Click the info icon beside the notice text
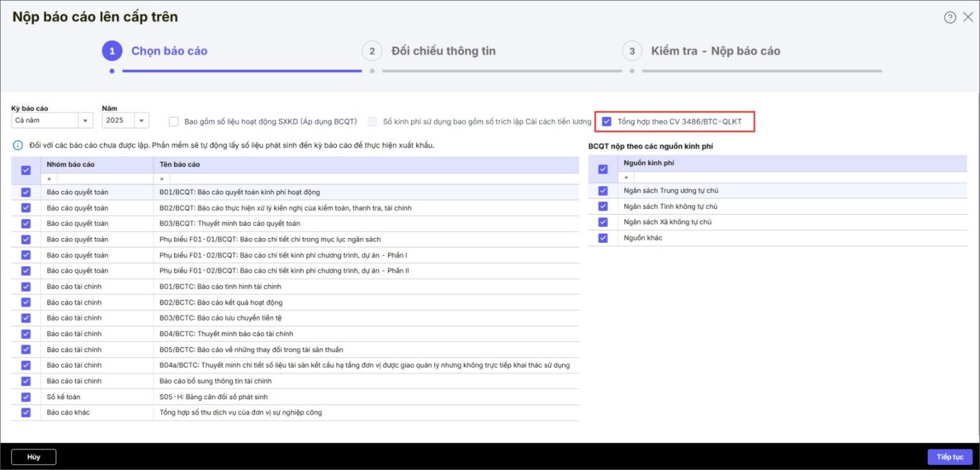Image resolution: width=980 pixels, height=470 pixels. 18,146
